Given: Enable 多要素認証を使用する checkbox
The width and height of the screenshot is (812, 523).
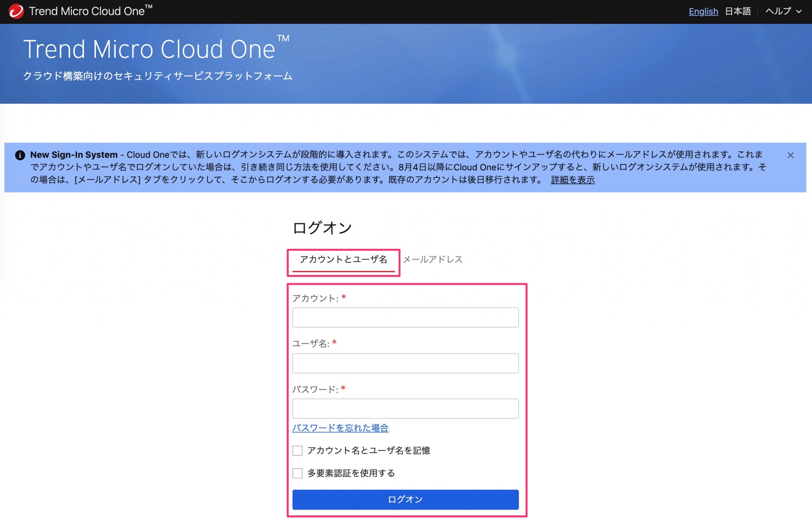Looking at the screenshot, I should coord(297,473).
